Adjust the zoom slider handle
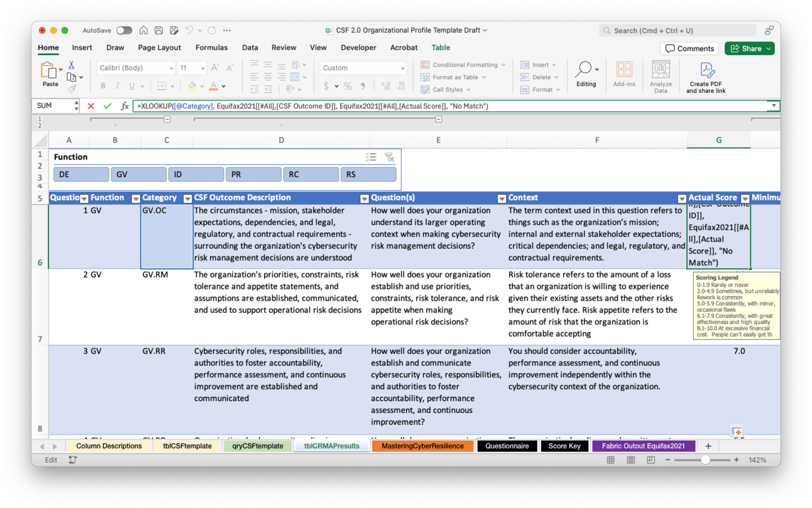 tap(706, 460)
